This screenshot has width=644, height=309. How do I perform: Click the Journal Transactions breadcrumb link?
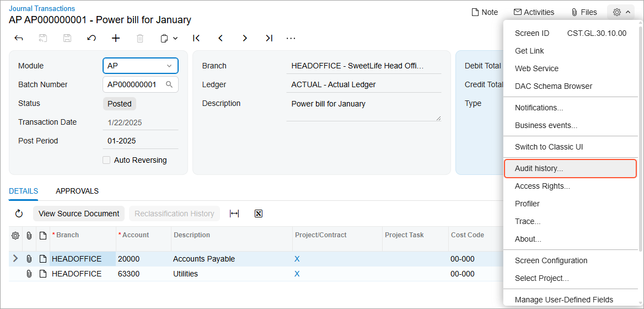coord(42,8)
